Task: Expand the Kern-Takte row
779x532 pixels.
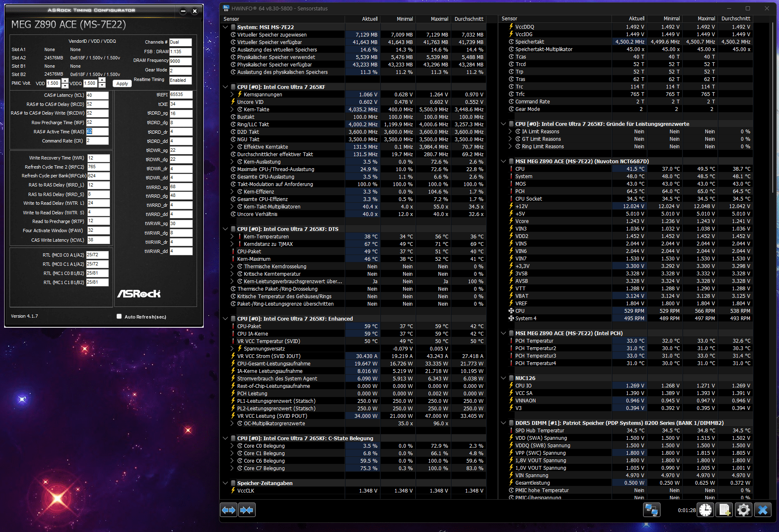Action: 232,109
